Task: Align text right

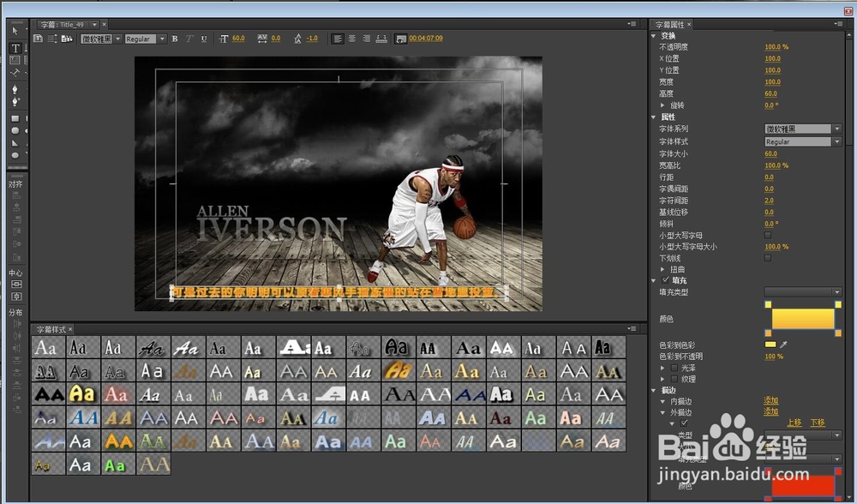Action: 366,39
